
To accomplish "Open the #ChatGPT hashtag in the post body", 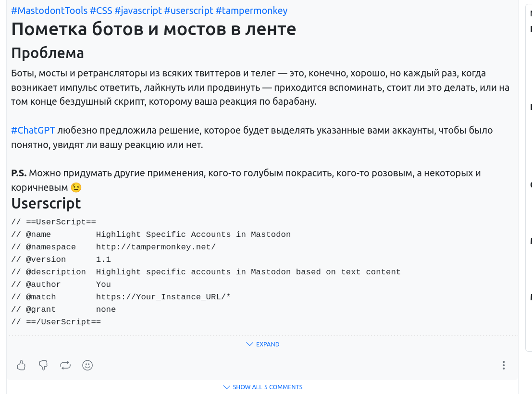I will (33, 130).
